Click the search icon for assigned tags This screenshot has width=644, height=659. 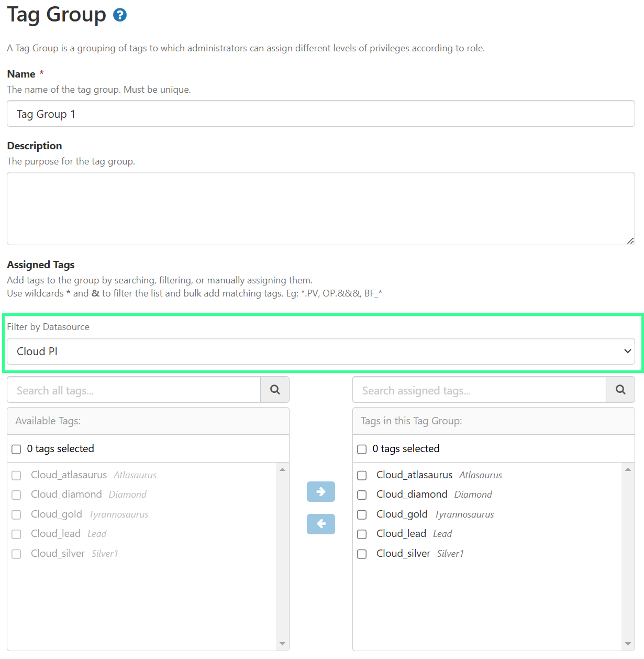[620, 390]
